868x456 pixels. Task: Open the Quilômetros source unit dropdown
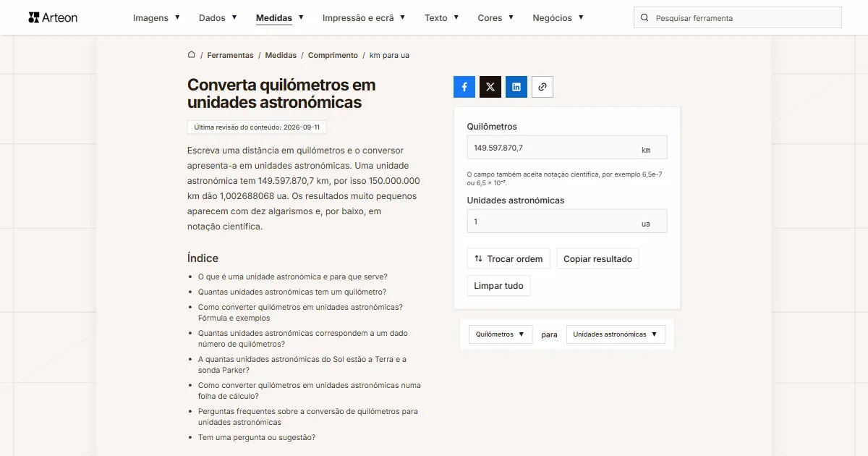(501, 334)
